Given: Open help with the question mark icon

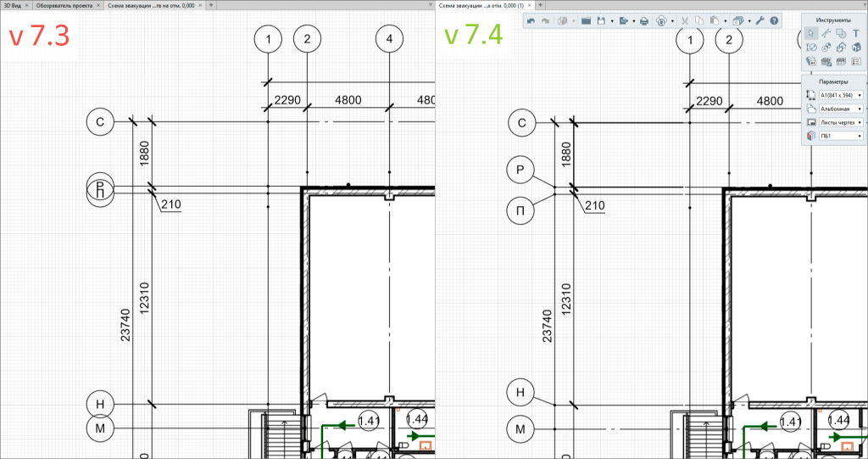Looking at the screenshot, I should (x=774, y=20).
